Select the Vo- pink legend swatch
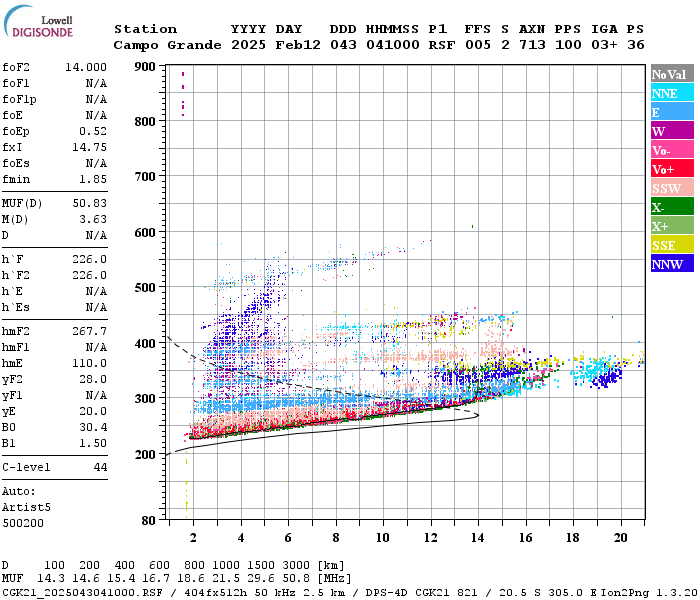The image size is (700, 600). 672,150
